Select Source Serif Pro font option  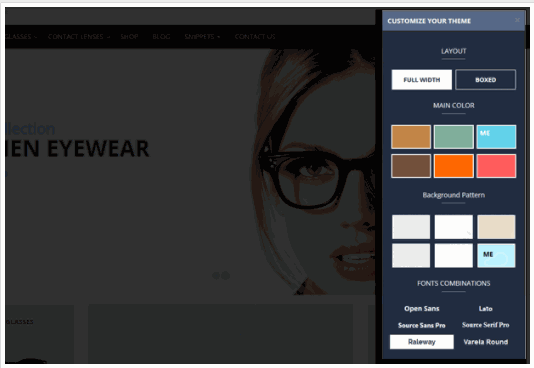485,325
